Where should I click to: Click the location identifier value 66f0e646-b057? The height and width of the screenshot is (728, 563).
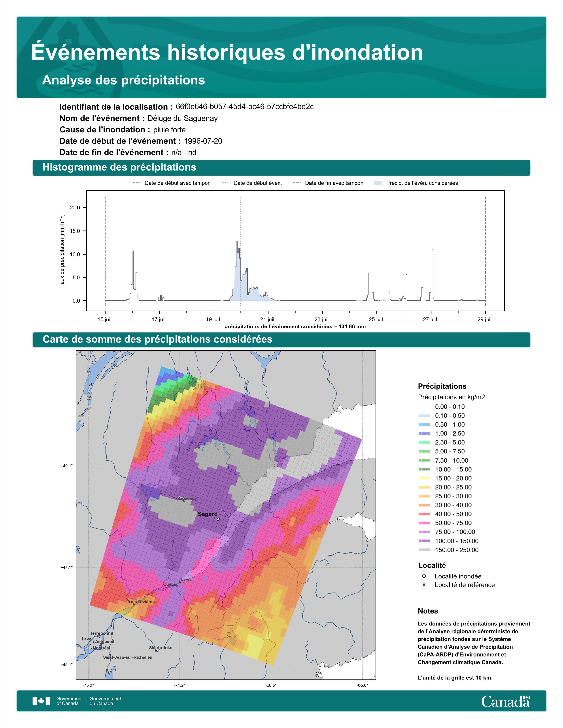pyautogui.click(x=245, y=107)
